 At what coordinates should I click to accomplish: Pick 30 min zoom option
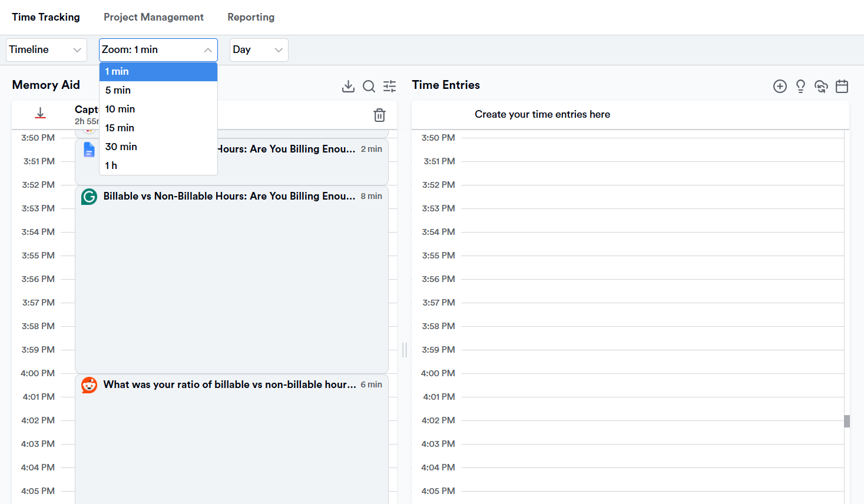[x=158, y=147]
